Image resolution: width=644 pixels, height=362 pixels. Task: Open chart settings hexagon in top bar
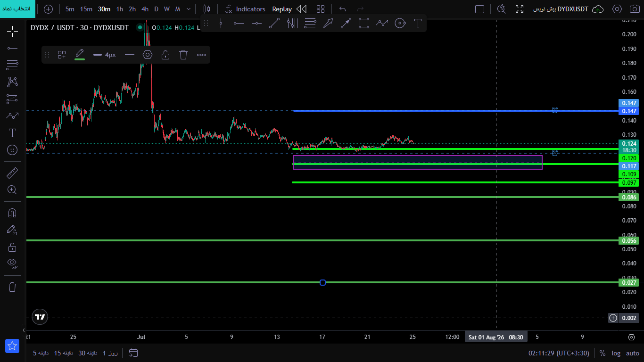coord(617,9)
